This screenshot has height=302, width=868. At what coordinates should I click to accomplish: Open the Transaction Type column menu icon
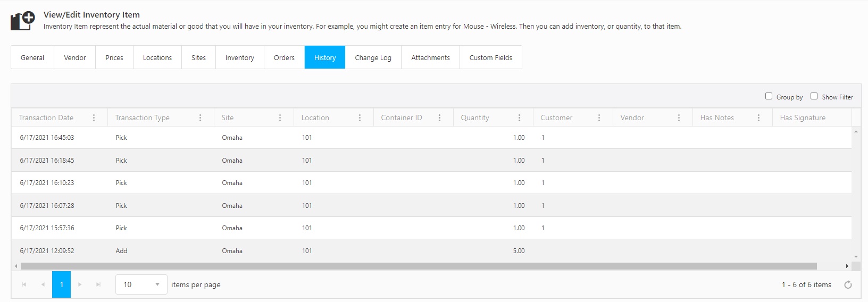[200, 118]
